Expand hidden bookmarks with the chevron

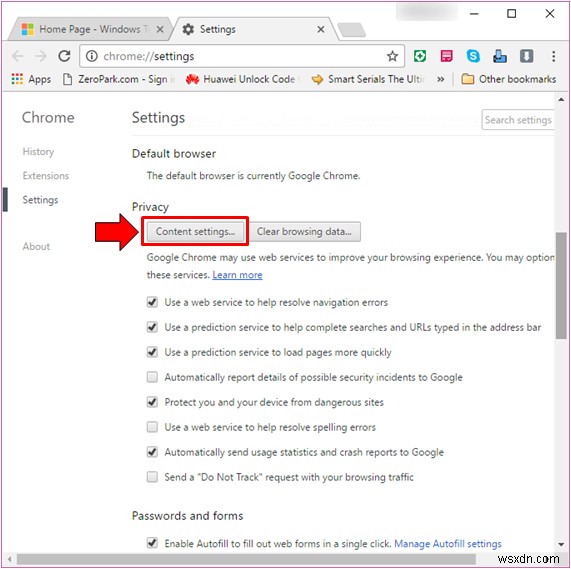coord(441,79)
